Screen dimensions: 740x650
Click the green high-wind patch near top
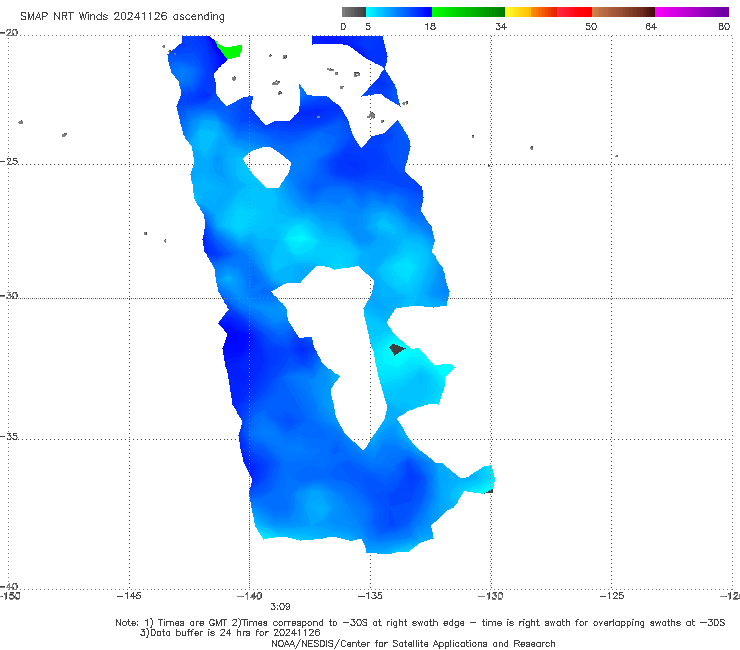click(x=230, y=51)
